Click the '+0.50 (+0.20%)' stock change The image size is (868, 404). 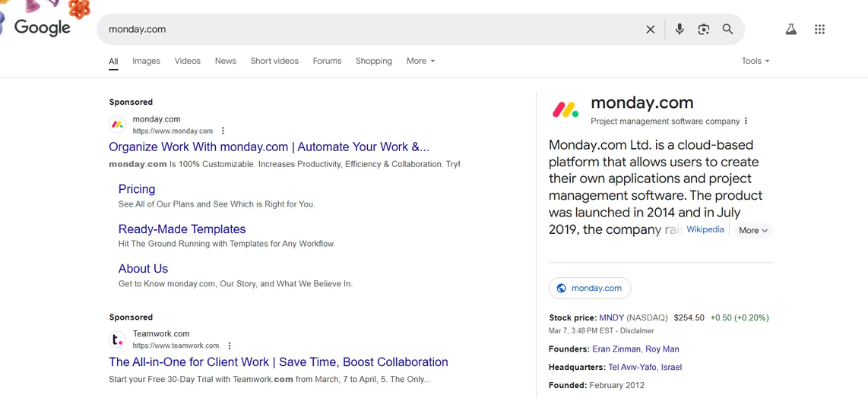coord(740,317)
